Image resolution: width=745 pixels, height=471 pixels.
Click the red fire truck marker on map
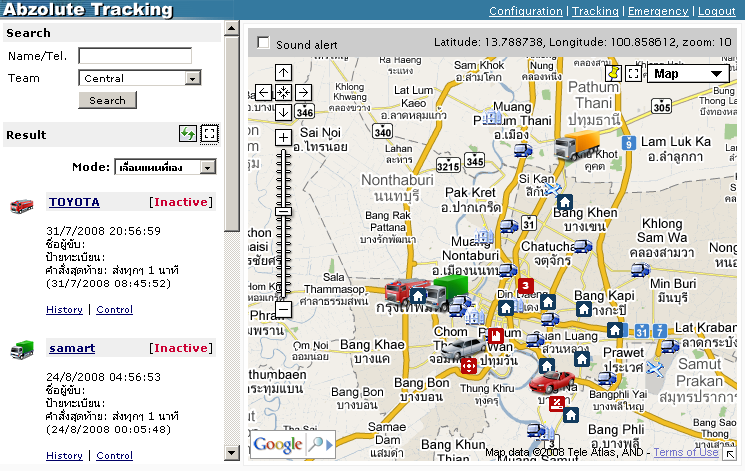pos(403,290)
